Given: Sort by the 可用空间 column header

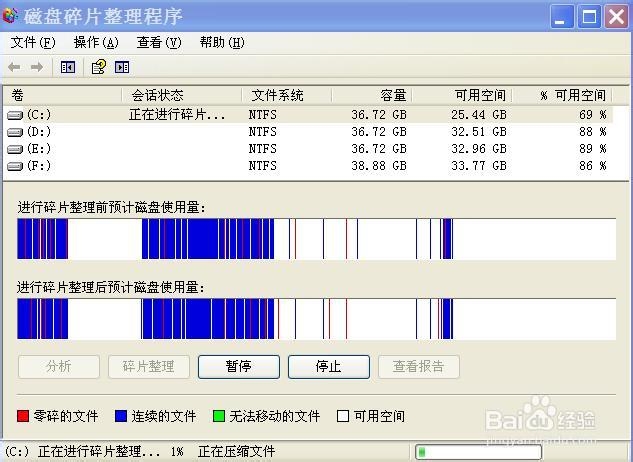Looking at the screenshot, I should 462,96.
